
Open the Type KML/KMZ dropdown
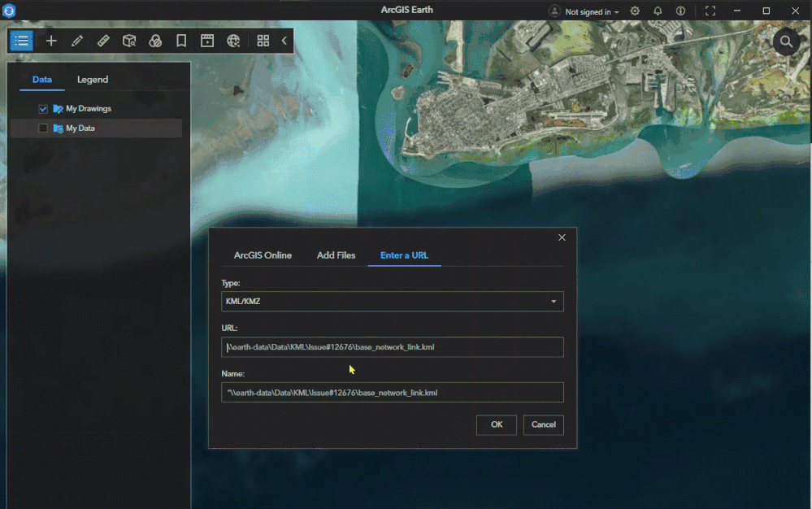click(393, 302)
